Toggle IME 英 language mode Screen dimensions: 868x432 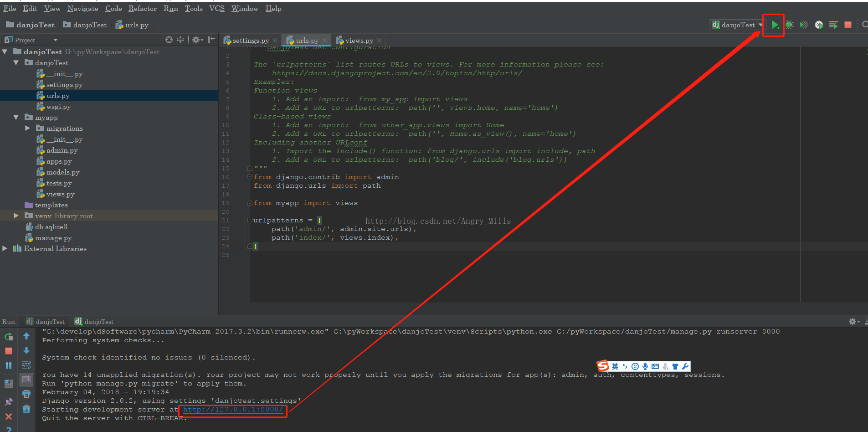coord(615,366)
